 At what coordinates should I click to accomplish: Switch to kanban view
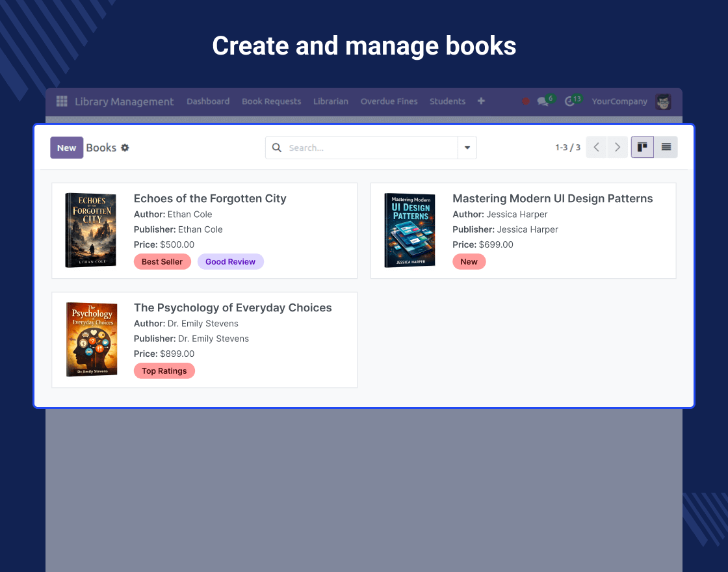pos(642,147)
